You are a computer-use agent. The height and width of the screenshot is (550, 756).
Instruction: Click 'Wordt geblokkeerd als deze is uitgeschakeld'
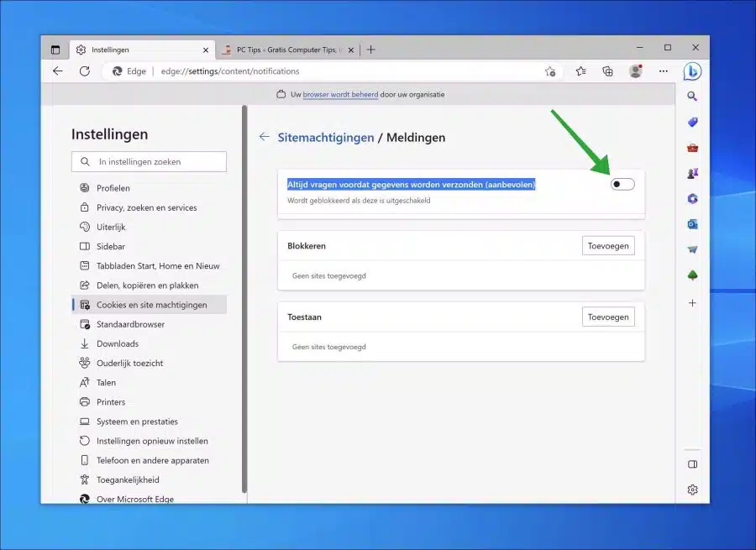tap(359, 201)
